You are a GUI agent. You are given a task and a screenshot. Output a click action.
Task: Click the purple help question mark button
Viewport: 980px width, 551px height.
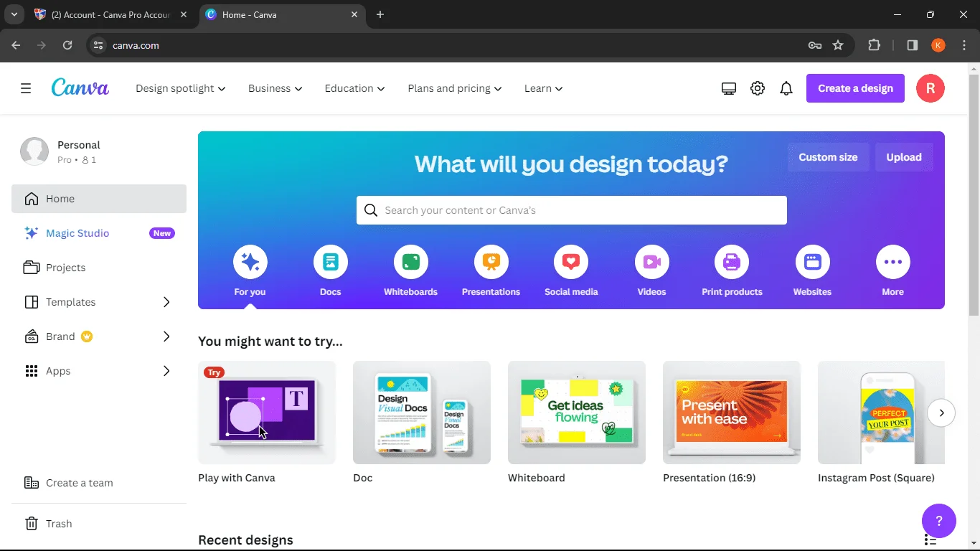click(x=939, y=521)
